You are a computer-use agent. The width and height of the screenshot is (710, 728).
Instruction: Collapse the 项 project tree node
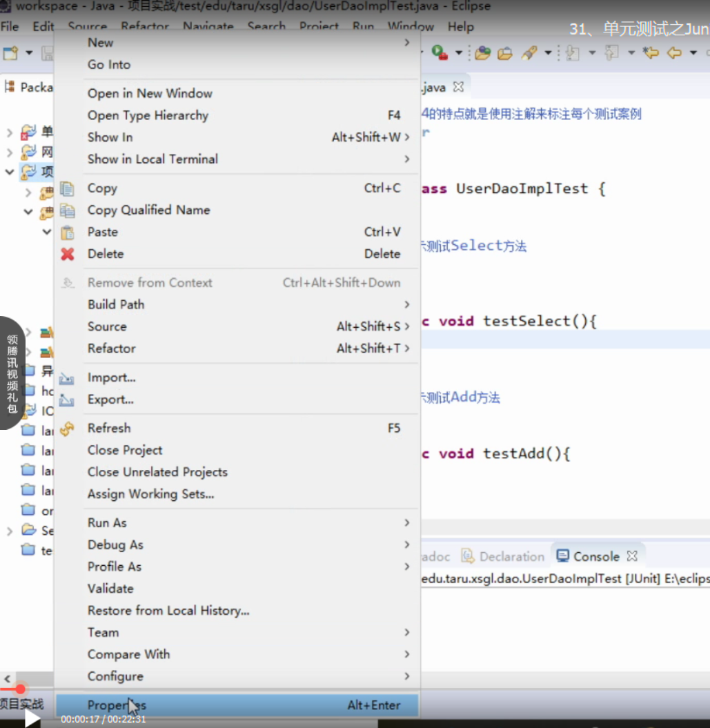(x=10, y=172)
